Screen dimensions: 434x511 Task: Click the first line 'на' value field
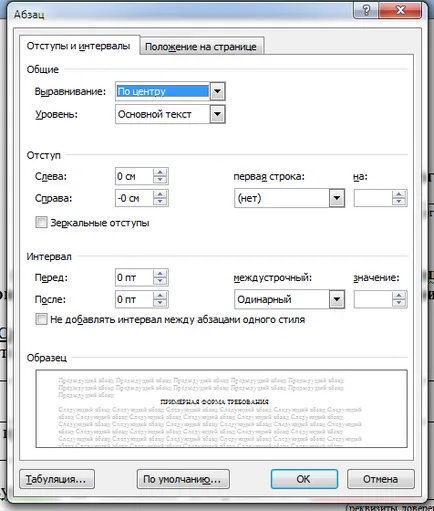[373, 198]
